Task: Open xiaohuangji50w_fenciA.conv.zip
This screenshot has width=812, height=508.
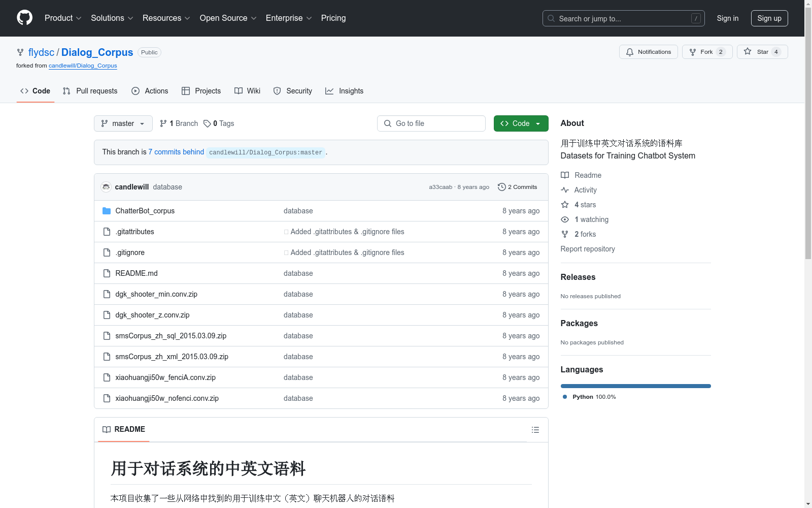Action: (x=165, y=377)
